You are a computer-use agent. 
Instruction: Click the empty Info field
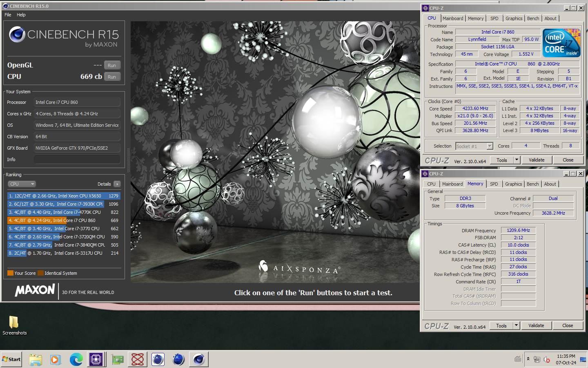pyautogui.click(x=77, y=159)
